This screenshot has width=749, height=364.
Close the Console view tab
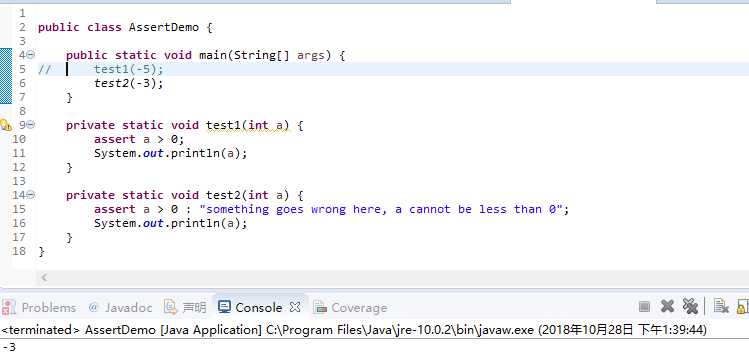point(295,307)
